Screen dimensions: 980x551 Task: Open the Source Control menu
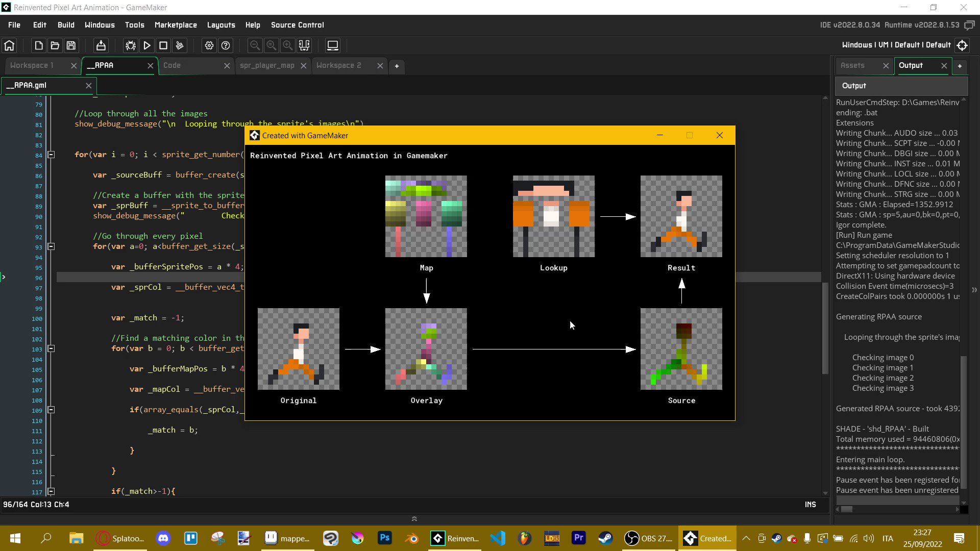tap(298, 25)
